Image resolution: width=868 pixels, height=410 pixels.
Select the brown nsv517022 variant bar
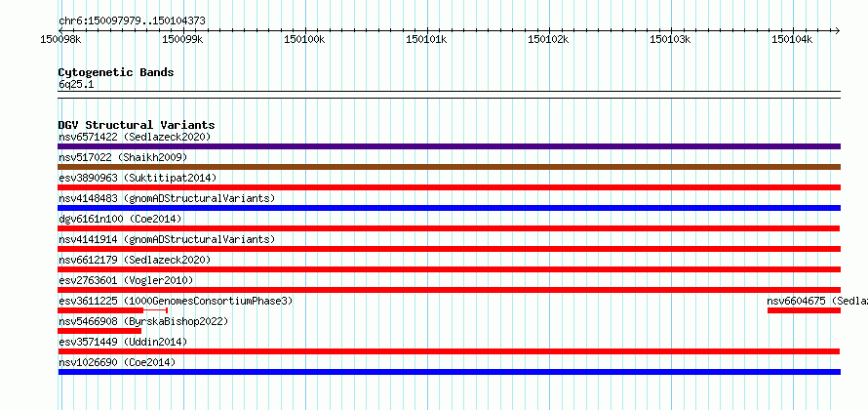(x=449, y=167)
